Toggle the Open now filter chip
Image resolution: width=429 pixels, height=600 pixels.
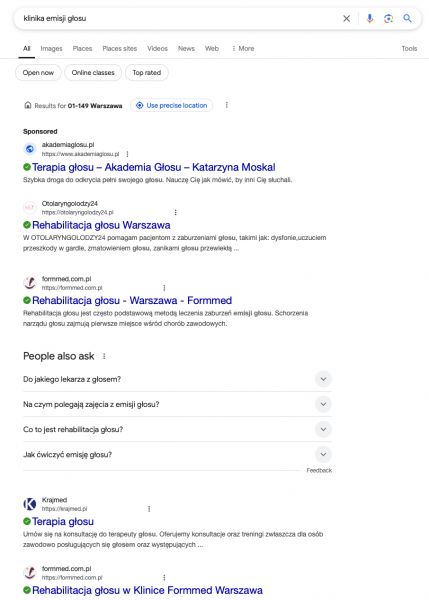click(x=38, y=73)
